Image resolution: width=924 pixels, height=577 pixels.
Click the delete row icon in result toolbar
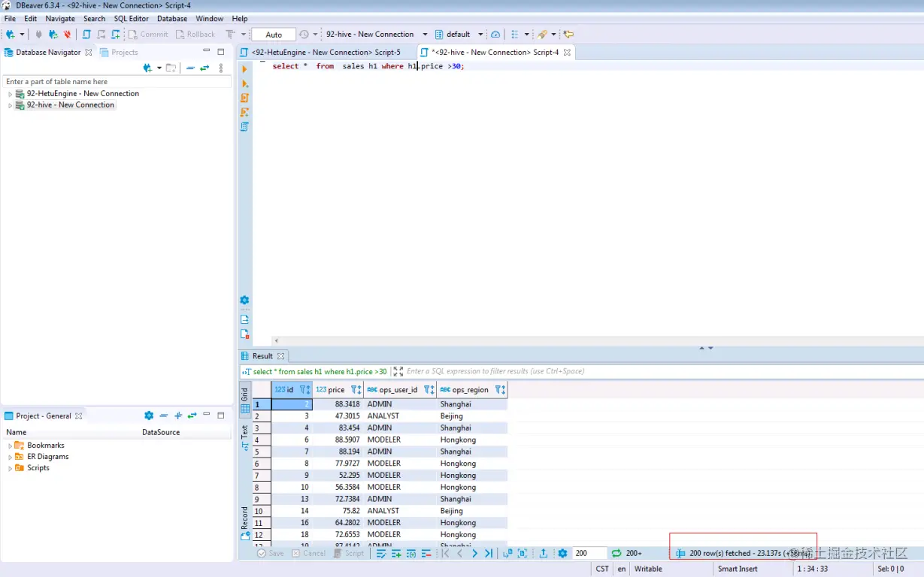pyautogui.click(x=426, y=553)
